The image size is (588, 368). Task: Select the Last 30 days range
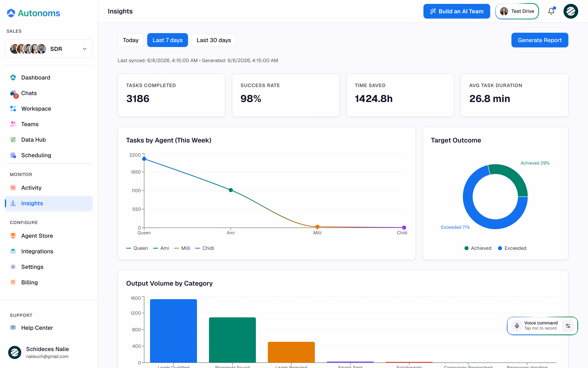point(214,40)
